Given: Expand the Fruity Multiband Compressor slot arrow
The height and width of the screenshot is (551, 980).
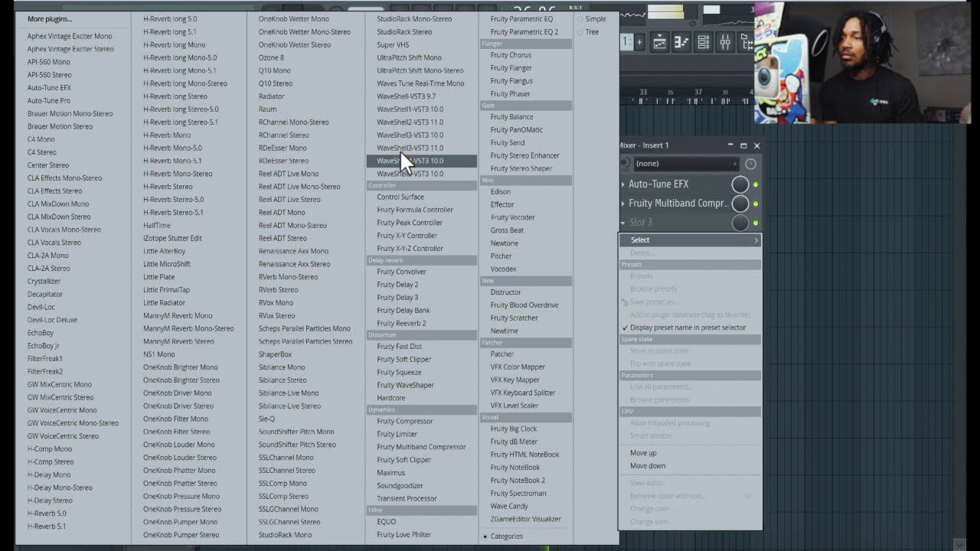Looking at the screenshot, I should tap(622, 204).
